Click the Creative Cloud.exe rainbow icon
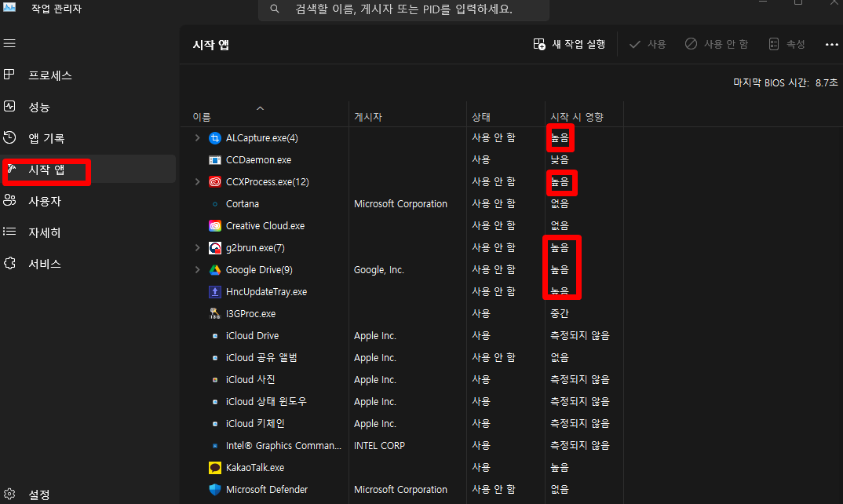 click(215, 226)
